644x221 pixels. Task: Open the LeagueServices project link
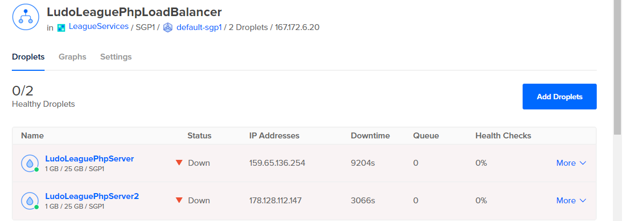(99, 27)
